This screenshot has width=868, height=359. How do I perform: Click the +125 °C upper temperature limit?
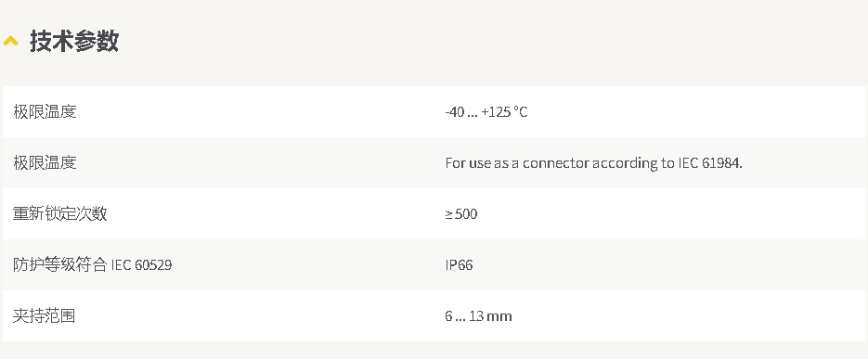click(504, 111)
